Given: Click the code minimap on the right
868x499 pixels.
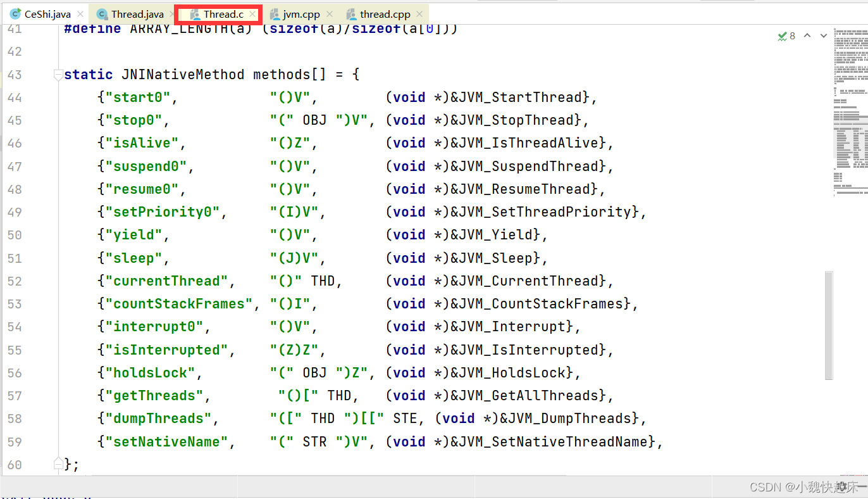Looking at the screenshot, I should point(850,112).
